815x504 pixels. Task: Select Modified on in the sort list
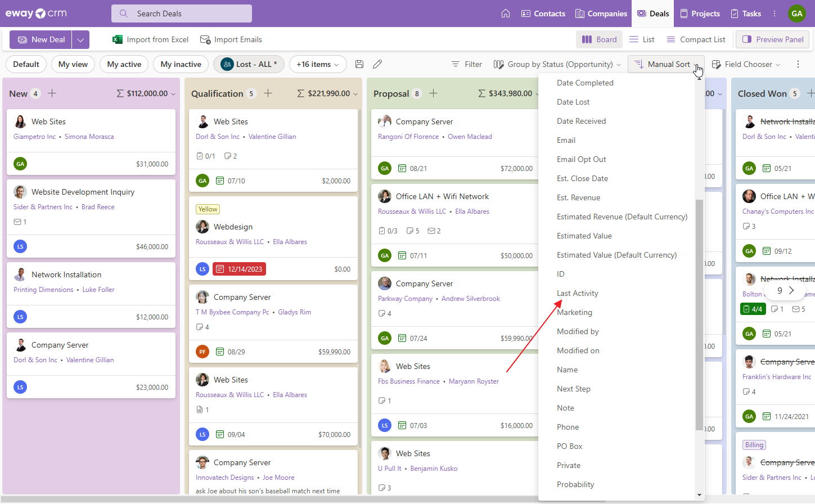(x=578, y=350)
